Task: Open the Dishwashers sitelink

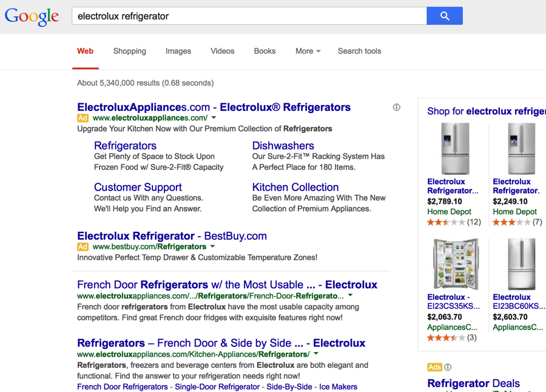Action: pos(283,146)
